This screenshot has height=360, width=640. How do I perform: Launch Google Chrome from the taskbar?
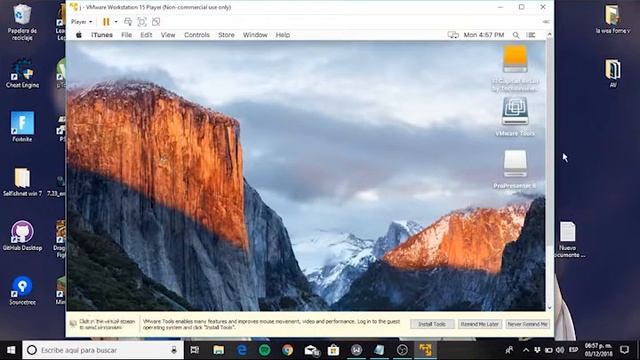point(288,350)
